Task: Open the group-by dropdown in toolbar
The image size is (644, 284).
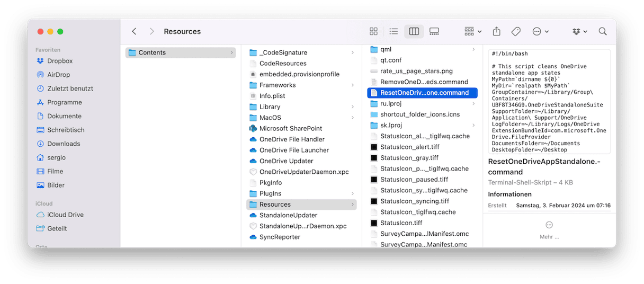Action: (473, 32)
